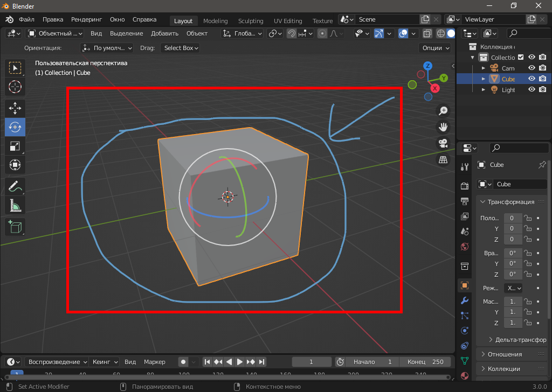Choose the Measure tool

coord(15,206)
